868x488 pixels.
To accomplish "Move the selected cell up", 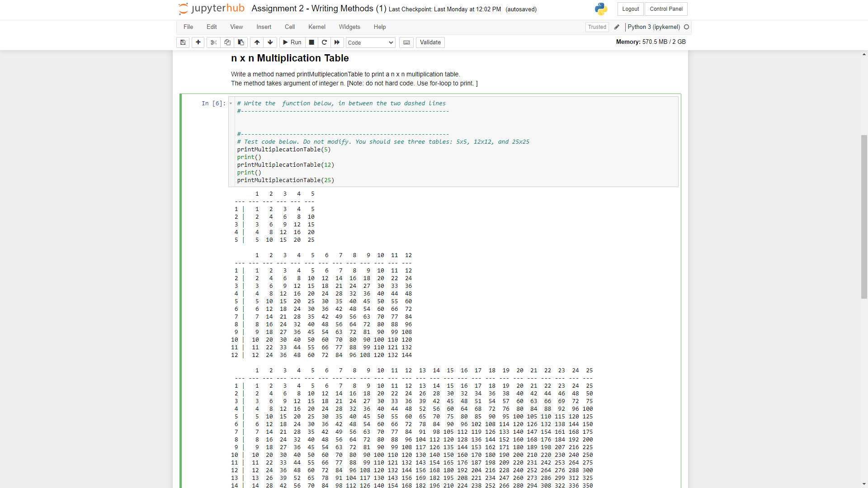I will click(x=256, y=42).
